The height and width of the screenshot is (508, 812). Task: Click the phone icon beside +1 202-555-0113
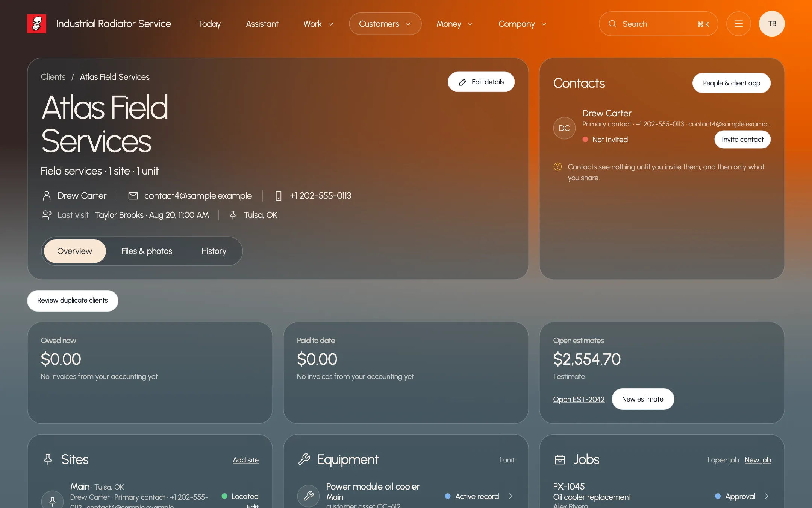279,196
